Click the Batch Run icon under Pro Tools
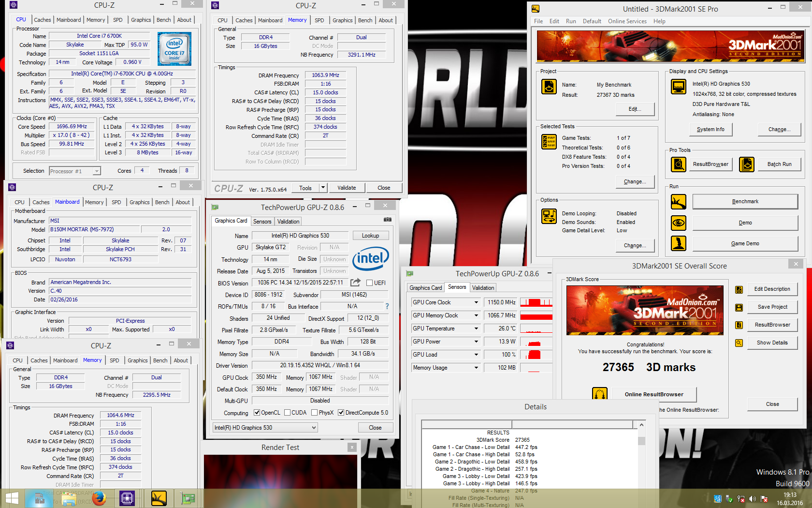This screenshot has width=812, height=508. click(747, 164)
